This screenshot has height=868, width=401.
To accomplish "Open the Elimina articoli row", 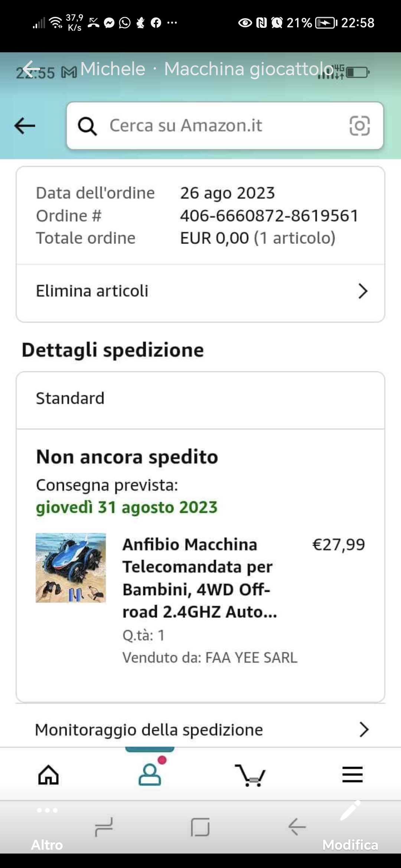I will click(186, 291).
